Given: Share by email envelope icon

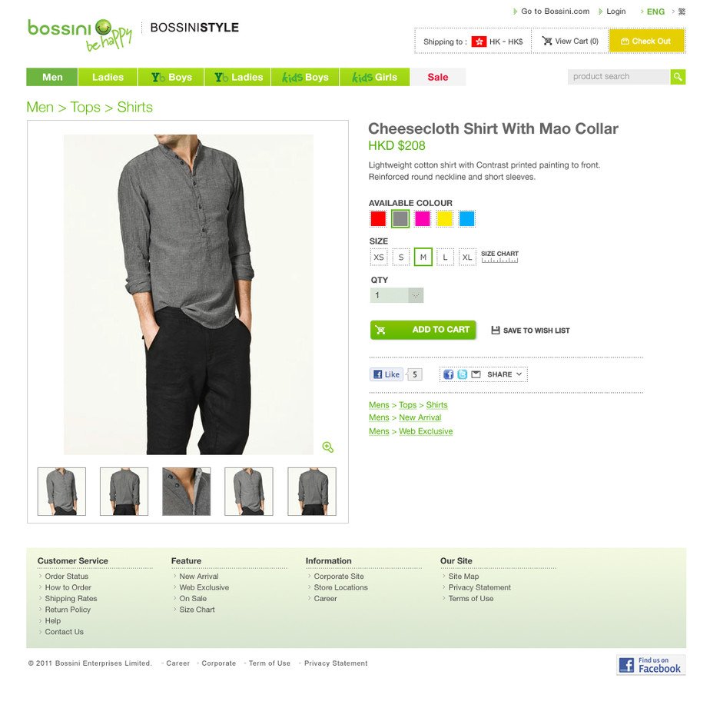Looking at the screenshot, I should click(476, 374).
